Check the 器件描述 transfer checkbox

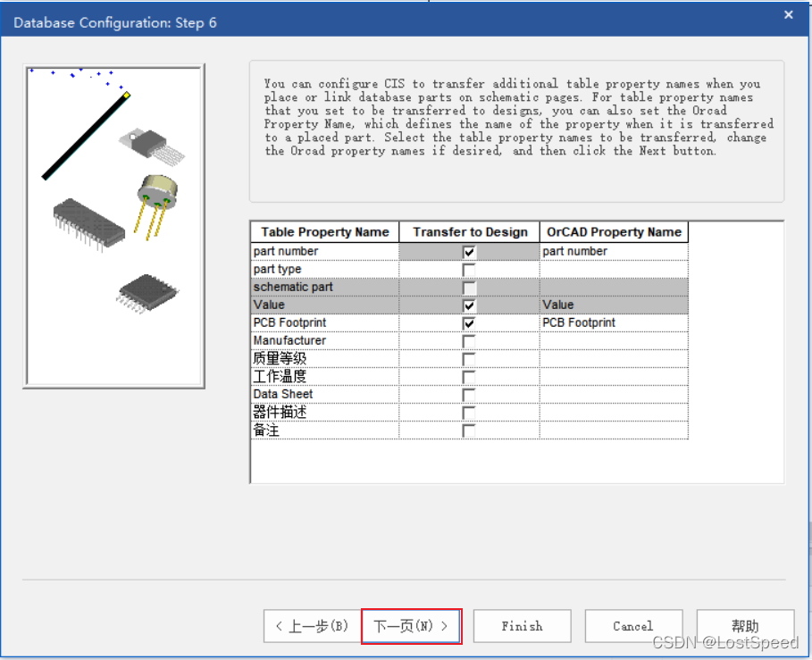[469, 413]
